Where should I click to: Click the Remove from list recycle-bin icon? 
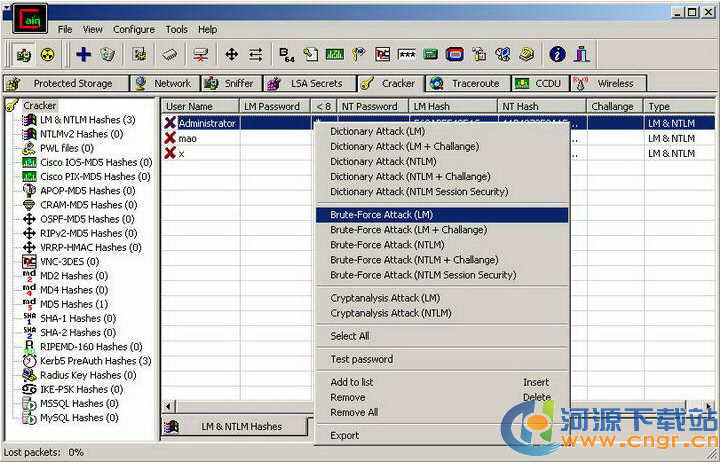(x=108, y=54)
